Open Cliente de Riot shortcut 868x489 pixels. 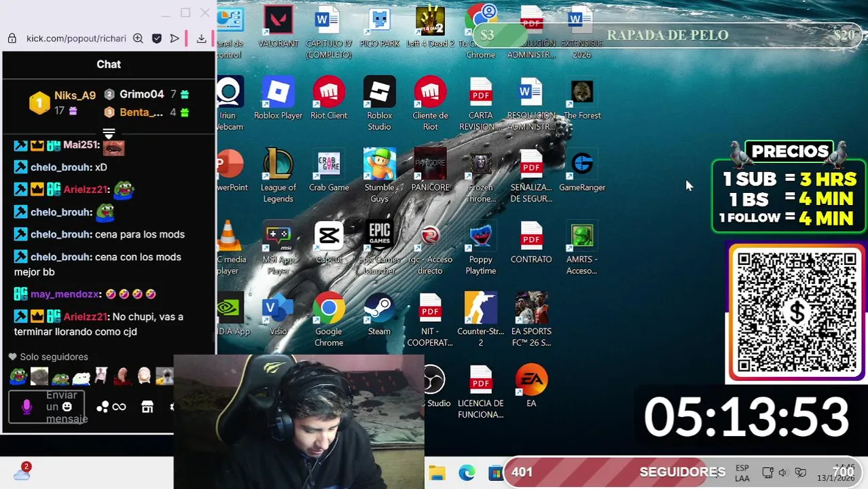[x=430, y=105]
